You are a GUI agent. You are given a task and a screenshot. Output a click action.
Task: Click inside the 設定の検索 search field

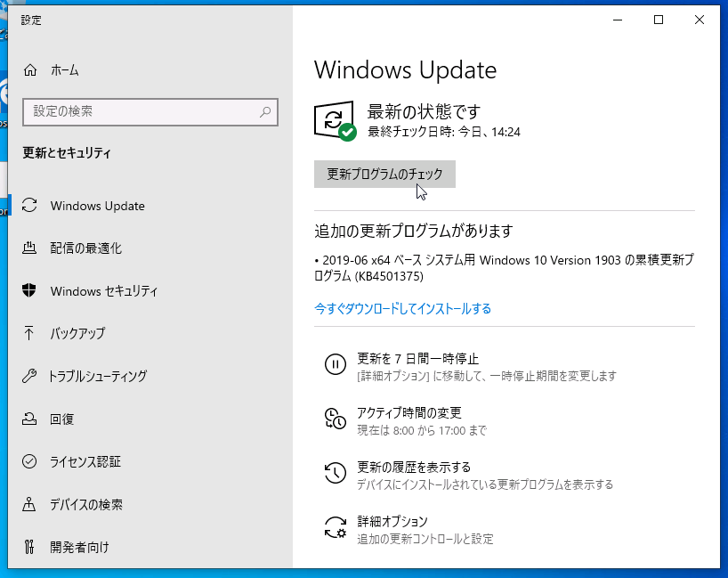(133, 112)
